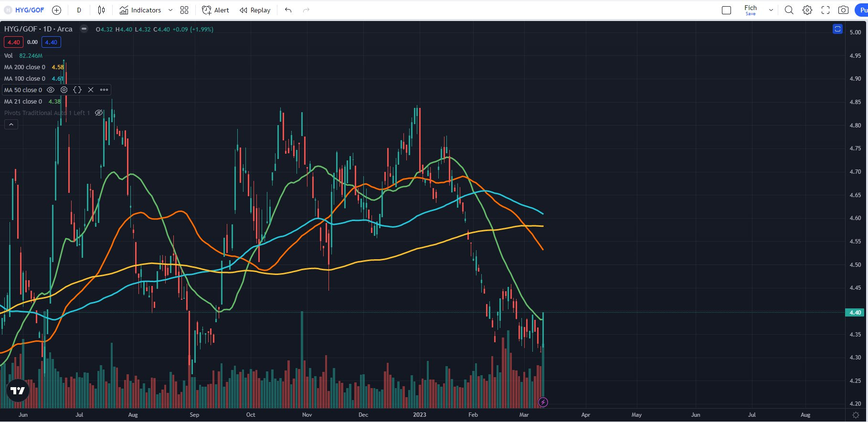
Task: Click the blue buy price 4.40 box
Action: click(x=51, y=42)
